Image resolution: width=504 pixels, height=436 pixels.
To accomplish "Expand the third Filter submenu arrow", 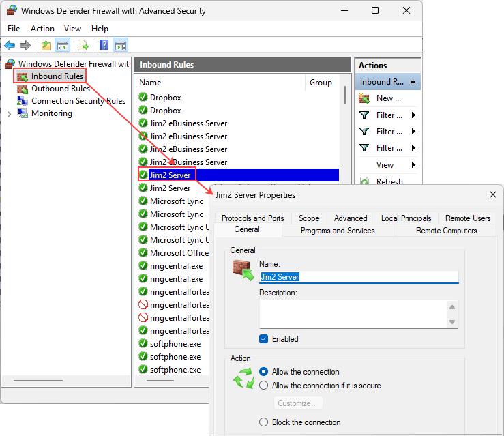I will [414, 148].
